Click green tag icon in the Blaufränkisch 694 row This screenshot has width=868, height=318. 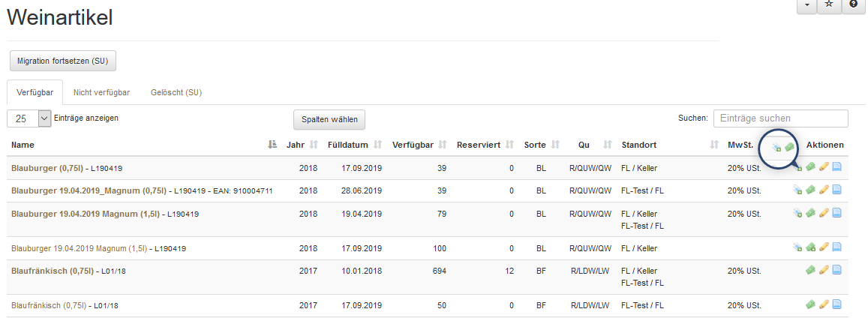811,270
